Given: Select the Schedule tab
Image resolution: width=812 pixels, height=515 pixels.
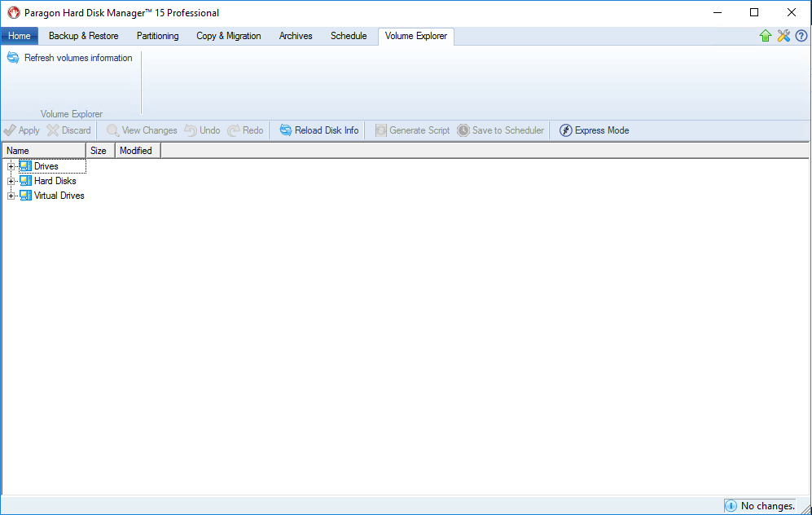Looking at the screenshot, I should [349, 36].
